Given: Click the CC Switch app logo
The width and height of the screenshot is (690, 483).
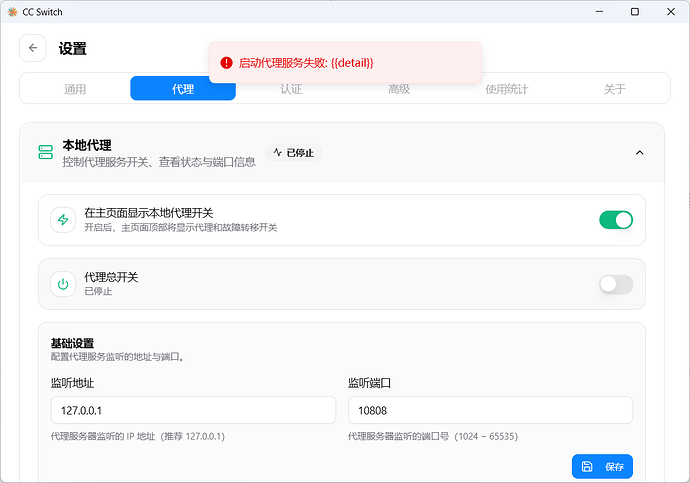Looking at the screenshot, I should (x=12, y=12).
